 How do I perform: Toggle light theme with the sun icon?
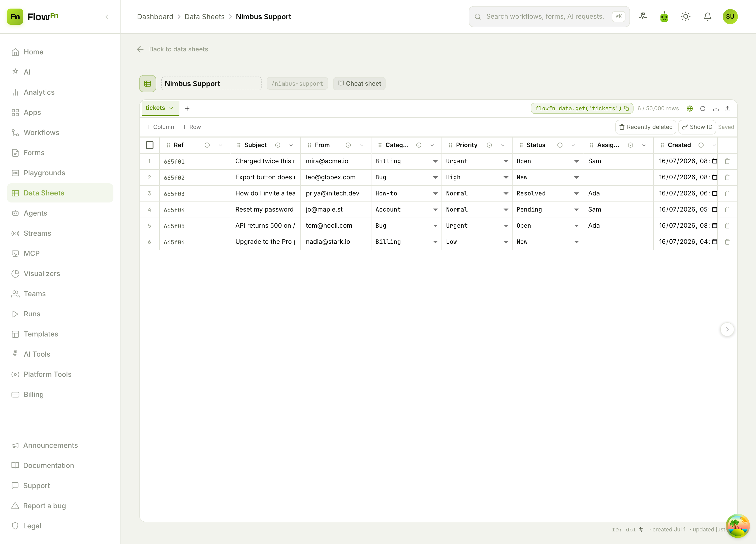click(686, 16)
